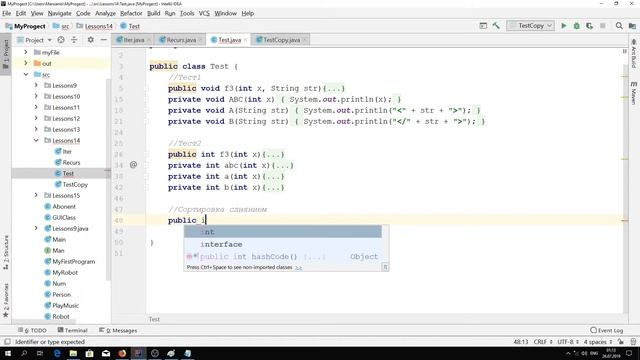Image resolution: width=640 pixels, height=360 pixels.
Task: Open Maven side panel
Action: (633, 93)
